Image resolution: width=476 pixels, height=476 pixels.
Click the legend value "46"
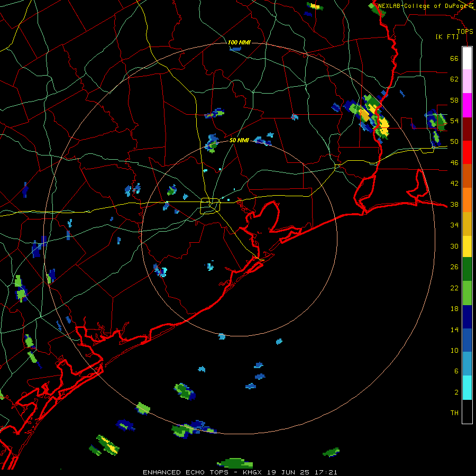pos(454,163)
